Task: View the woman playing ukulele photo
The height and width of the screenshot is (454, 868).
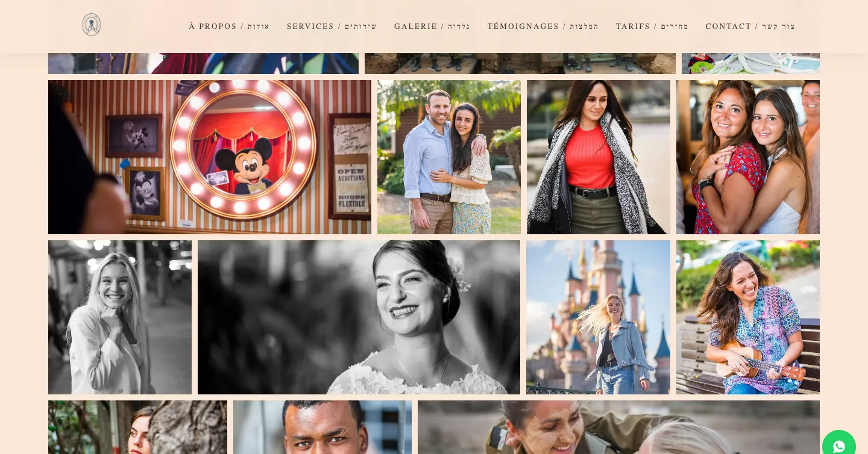Action: (748, 317)
